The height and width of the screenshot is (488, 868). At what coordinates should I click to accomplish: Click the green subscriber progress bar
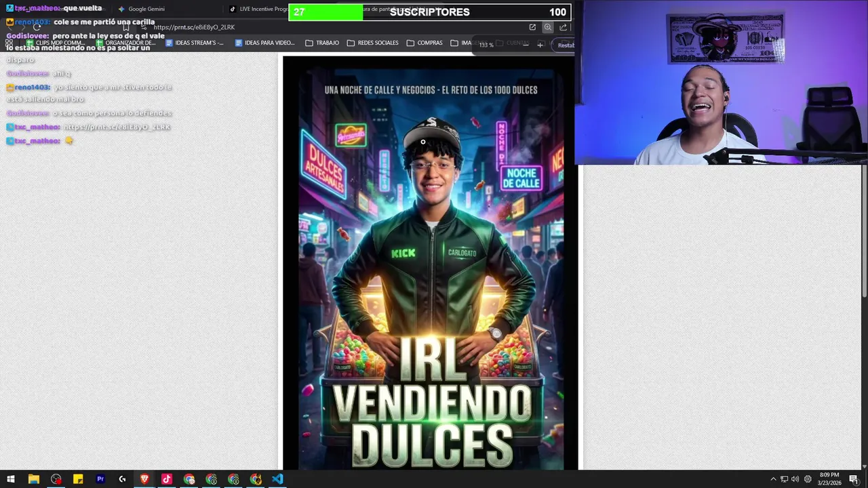tap(326, 12)
